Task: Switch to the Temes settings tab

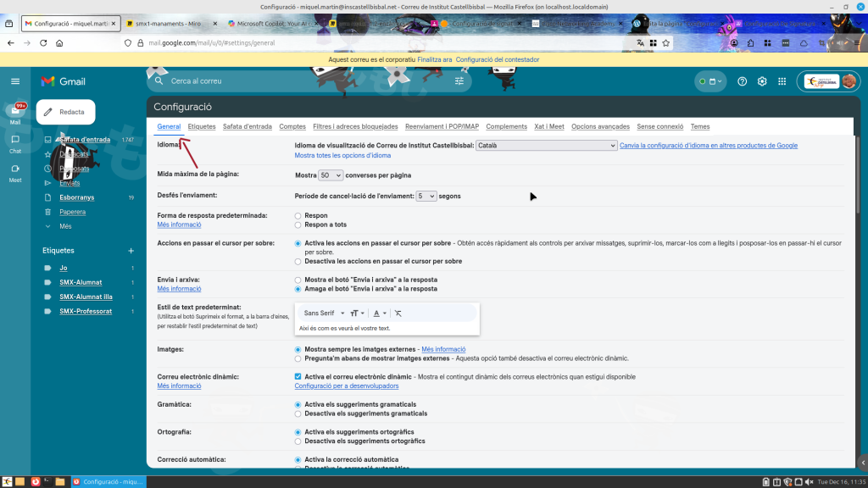Action: (700, 127)
